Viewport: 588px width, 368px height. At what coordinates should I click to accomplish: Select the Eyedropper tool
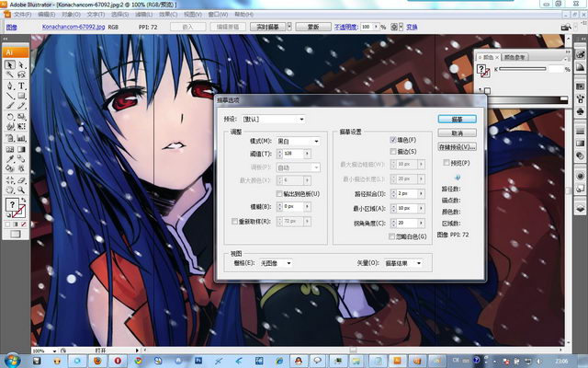(10, 159)
